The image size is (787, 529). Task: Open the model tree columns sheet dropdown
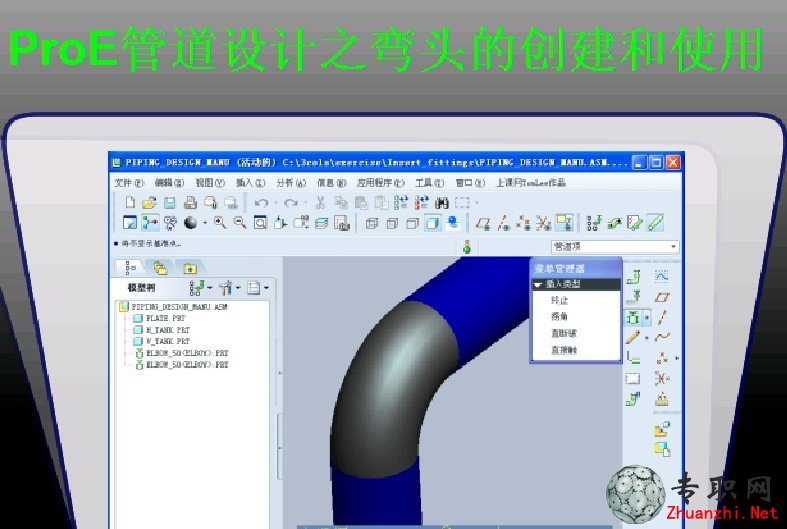258,288
